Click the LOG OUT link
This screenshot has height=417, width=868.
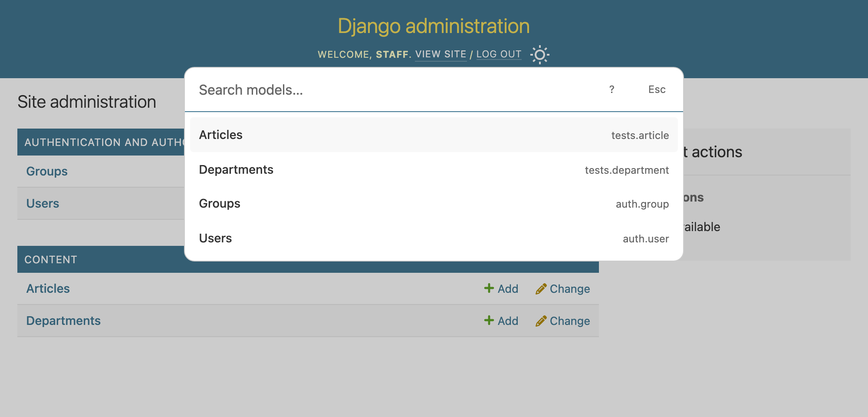[x=499, y=54]
